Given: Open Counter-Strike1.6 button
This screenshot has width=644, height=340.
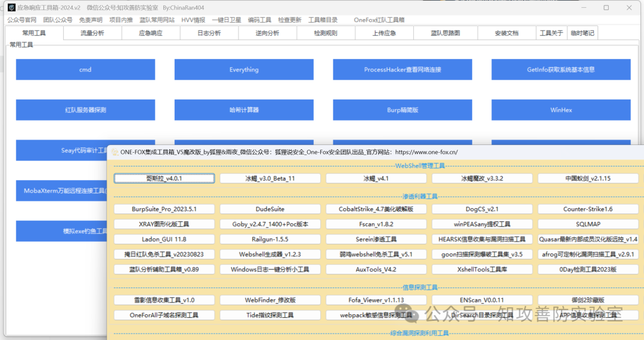Looking at the screenshot, I should pyautogui.click(x=588, y=209).
